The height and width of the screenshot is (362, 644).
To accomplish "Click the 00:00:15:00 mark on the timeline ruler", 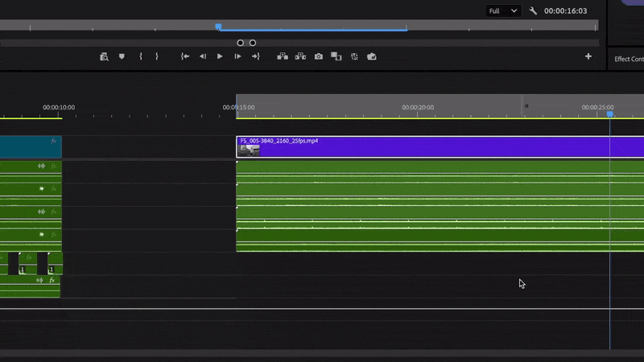I will 238,107.
